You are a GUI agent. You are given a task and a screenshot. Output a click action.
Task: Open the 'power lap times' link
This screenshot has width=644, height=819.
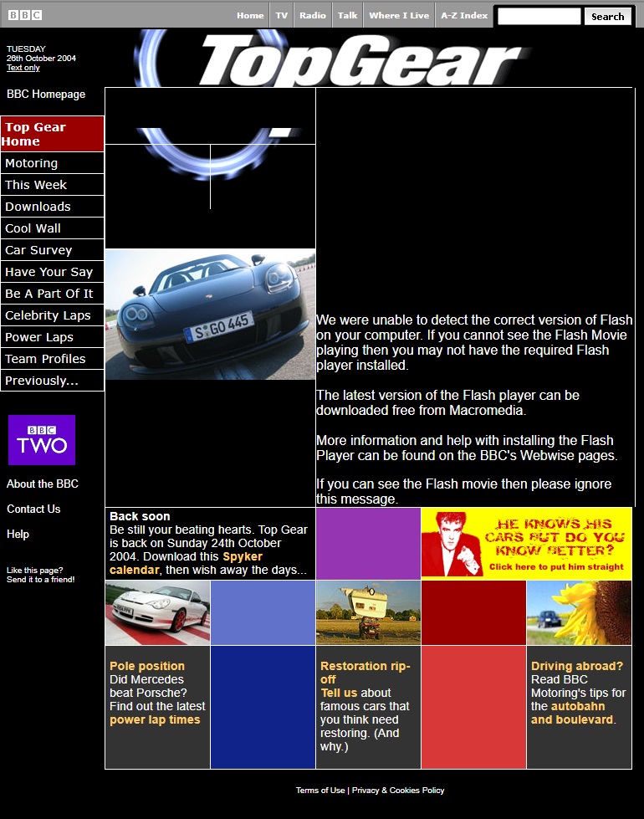coord(155,719)
